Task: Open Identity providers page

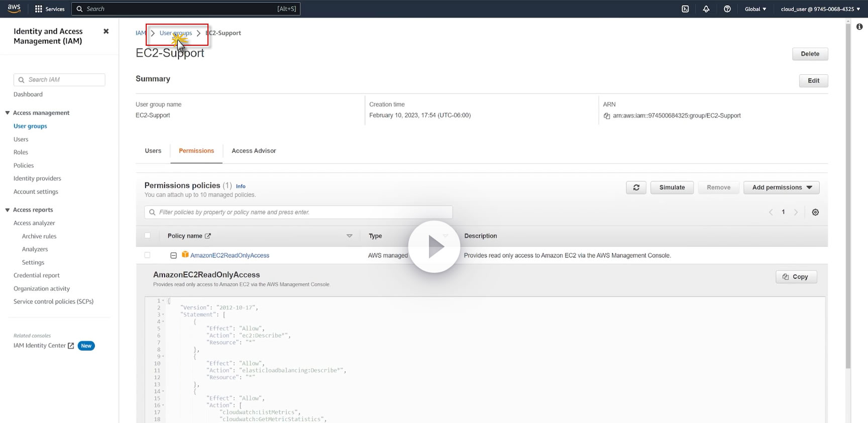Action: point(37,178)
